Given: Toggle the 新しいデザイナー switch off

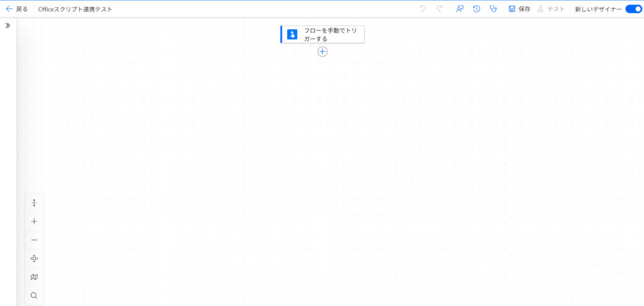Looking at the screenshot, I should point(633,9).
